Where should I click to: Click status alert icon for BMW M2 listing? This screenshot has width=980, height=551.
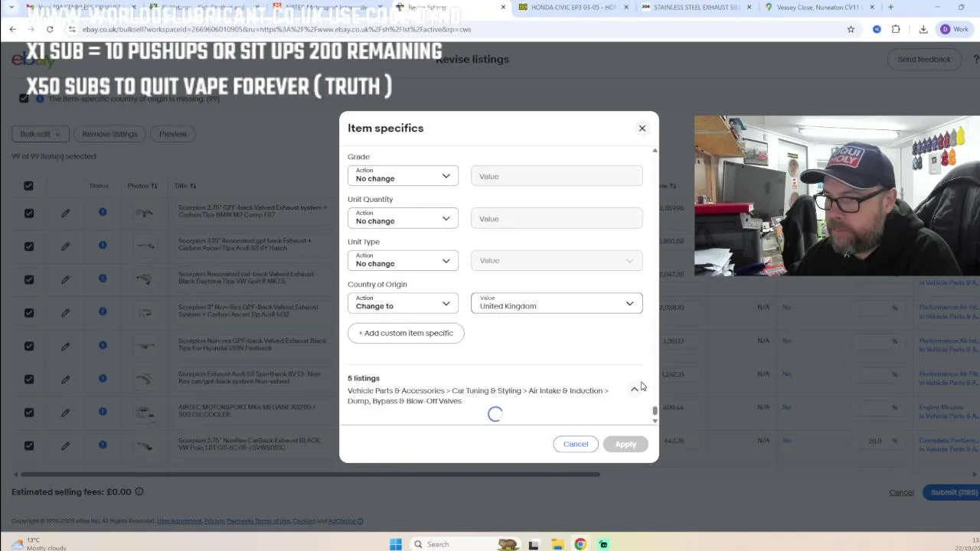tap(103, 211)
